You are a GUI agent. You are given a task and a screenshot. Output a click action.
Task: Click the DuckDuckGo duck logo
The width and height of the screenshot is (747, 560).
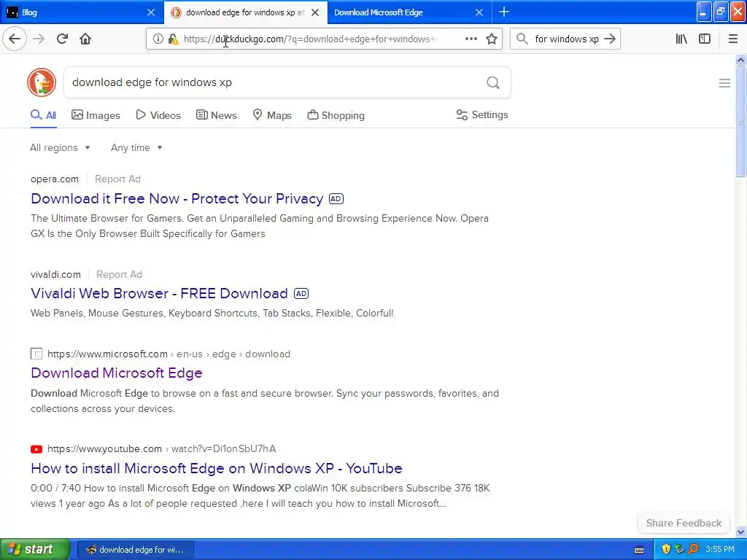[42, 82]
